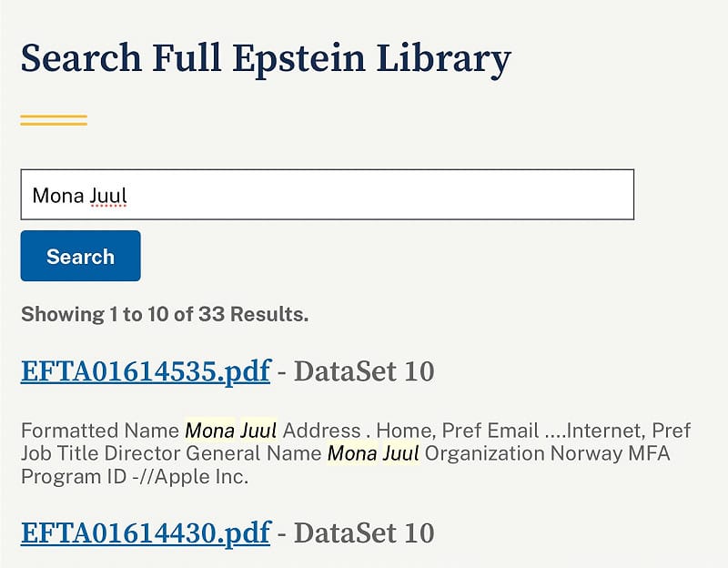Click highlighted "Mona Juul" after Director General Name

[x=372, y=453]
